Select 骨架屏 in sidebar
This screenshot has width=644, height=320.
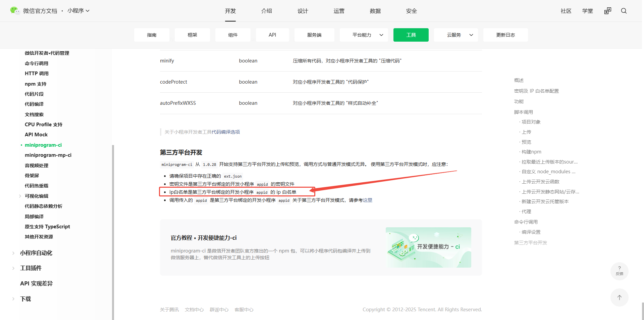pos(32,176)
